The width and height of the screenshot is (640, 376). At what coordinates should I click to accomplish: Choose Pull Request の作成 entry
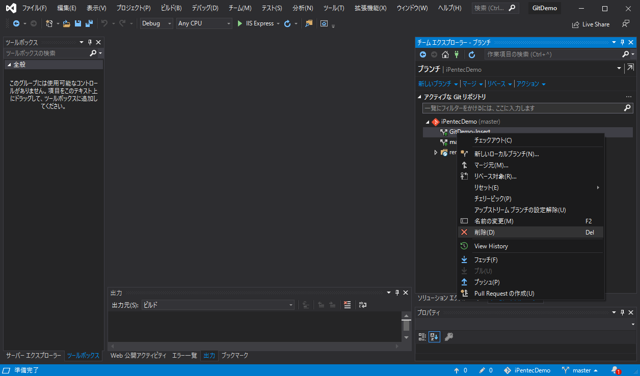point(530,294)
